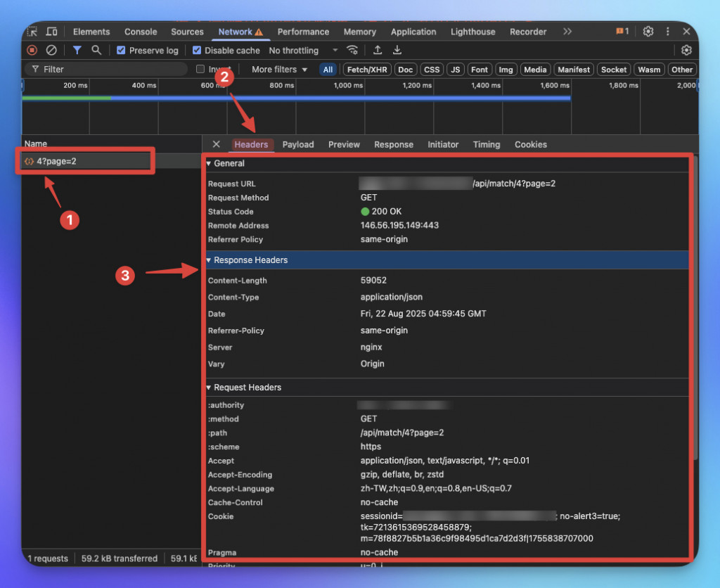
Task: Filter requests by Media
Action: 535,70
